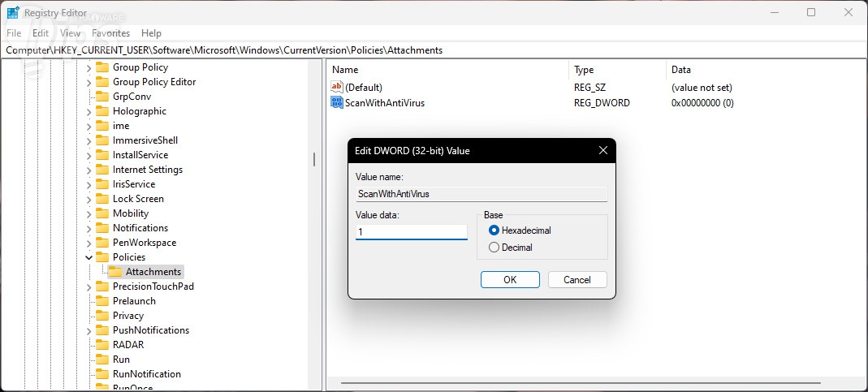Click the ScanWithAntiVirus DWORD value icon
Viewport: 868px width, 392px height.
337,103
